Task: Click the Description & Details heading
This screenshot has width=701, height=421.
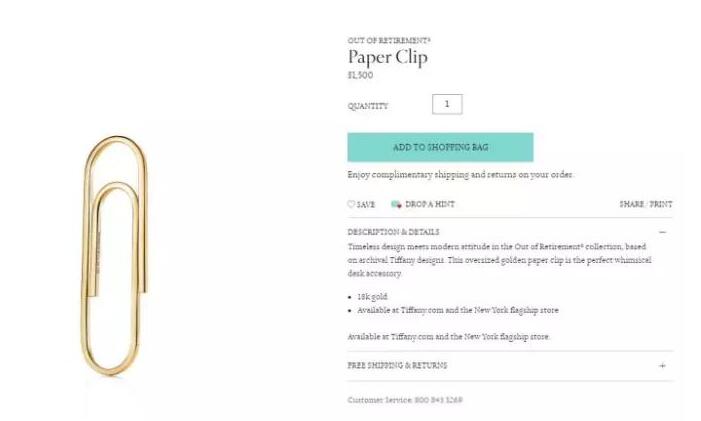Action: coord(393,232)
